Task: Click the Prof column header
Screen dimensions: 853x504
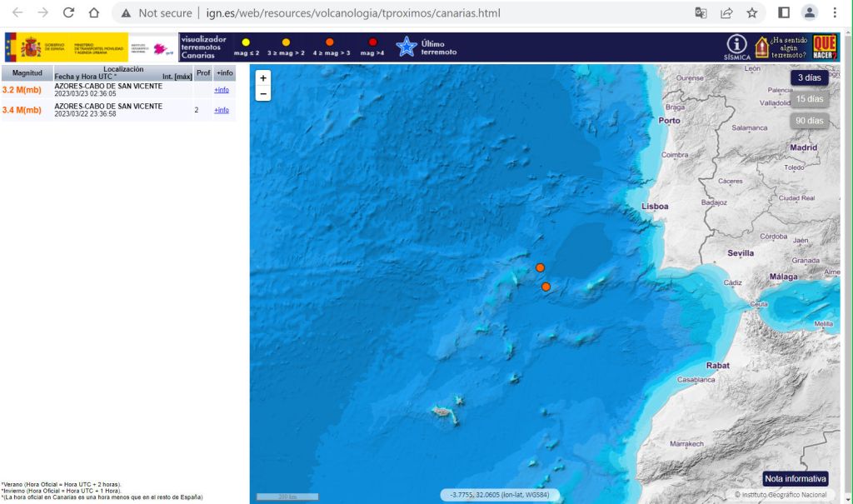Action: tap(203, 73)
